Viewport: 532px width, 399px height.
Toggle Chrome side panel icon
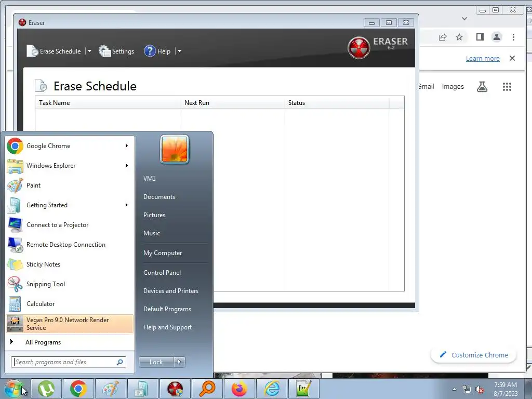(x=480, y=37)
